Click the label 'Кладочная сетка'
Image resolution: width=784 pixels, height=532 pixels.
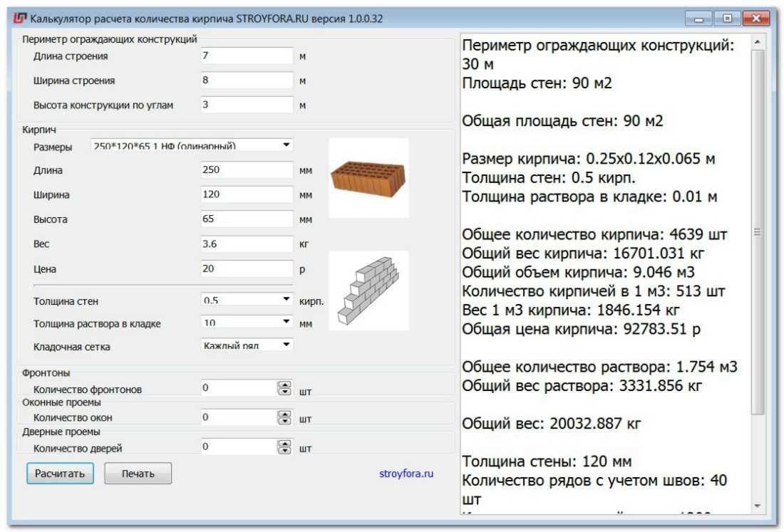71,347
